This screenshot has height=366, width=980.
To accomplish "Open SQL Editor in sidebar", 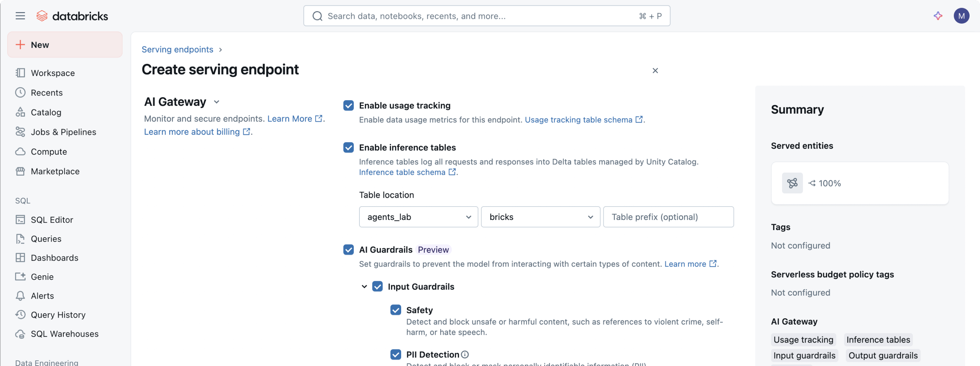I will coord(52,220).
